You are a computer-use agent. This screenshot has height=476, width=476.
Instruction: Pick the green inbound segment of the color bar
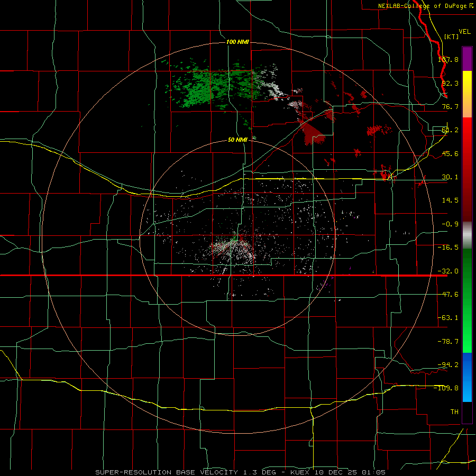point(467,300)
